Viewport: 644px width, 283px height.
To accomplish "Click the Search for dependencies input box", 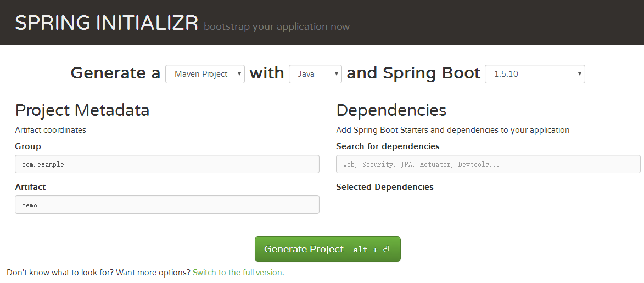I will point(488,164).
